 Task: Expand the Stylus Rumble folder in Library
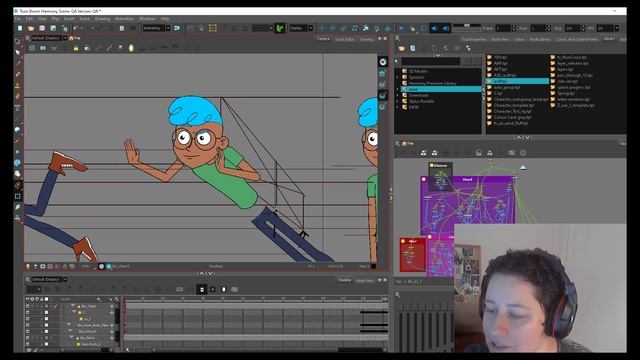(397, 101)
